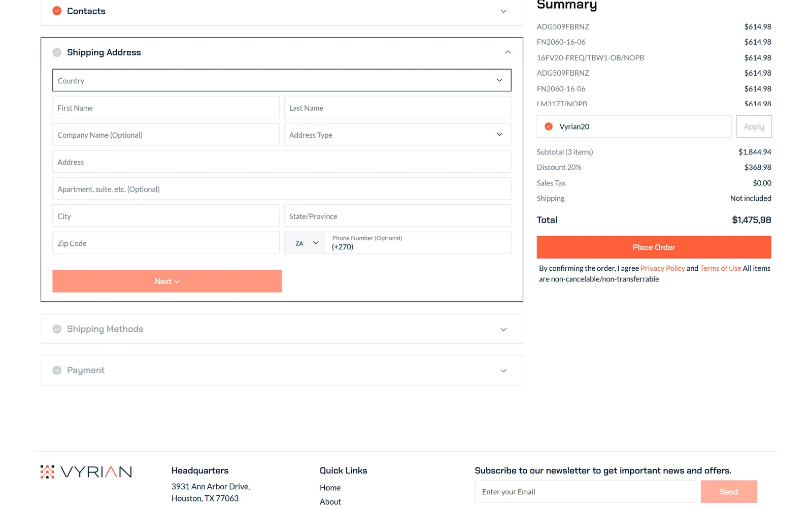The height and width of the screenshot is (508, 812).
Task: Open the Address Type dropdown
Action: 397,135
